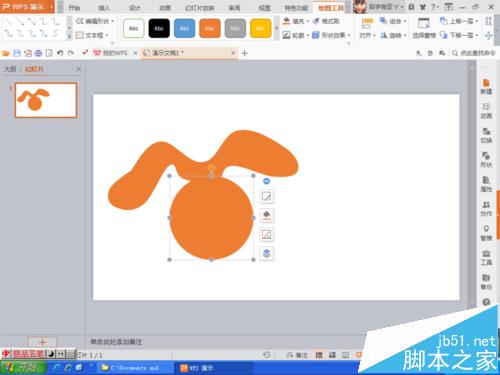Add a new document tab with plus
Viewport: 500px width, 375px height.
pos(244,53)
